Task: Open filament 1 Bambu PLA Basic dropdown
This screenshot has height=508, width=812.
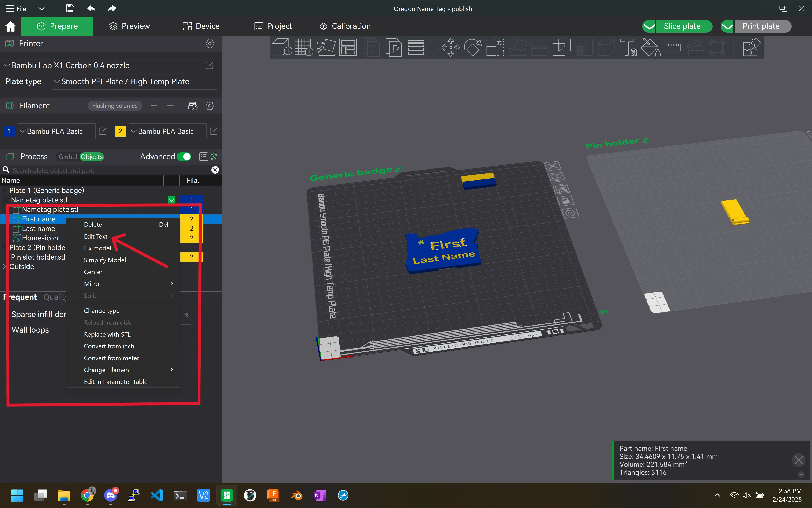Action: point(56,131)
